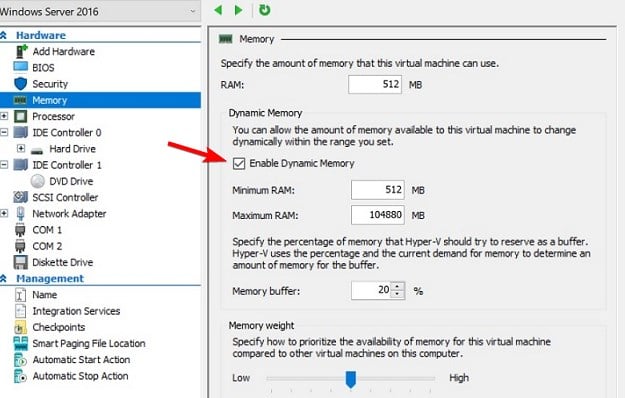This screenshot has width=625, height=398.
Task: Select DVD Drive under IDE Controller 1
Action: point(71,181)
